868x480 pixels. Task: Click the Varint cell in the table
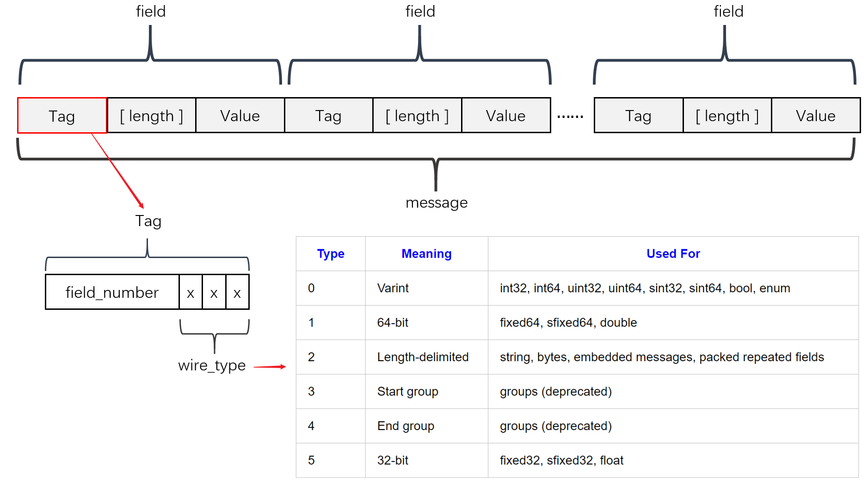point(393,288)
